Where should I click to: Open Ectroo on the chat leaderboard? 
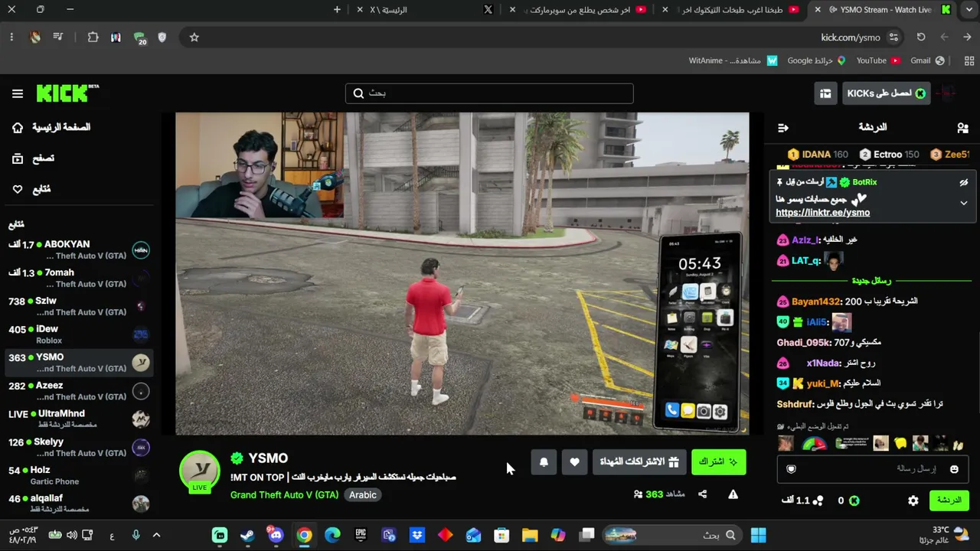click(890, 155)
